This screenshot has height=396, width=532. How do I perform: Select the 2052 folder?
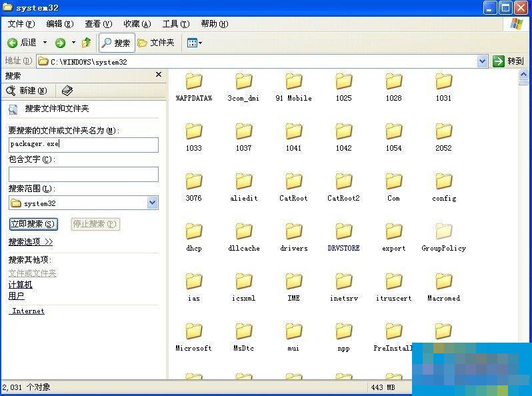tap(443, 137)
